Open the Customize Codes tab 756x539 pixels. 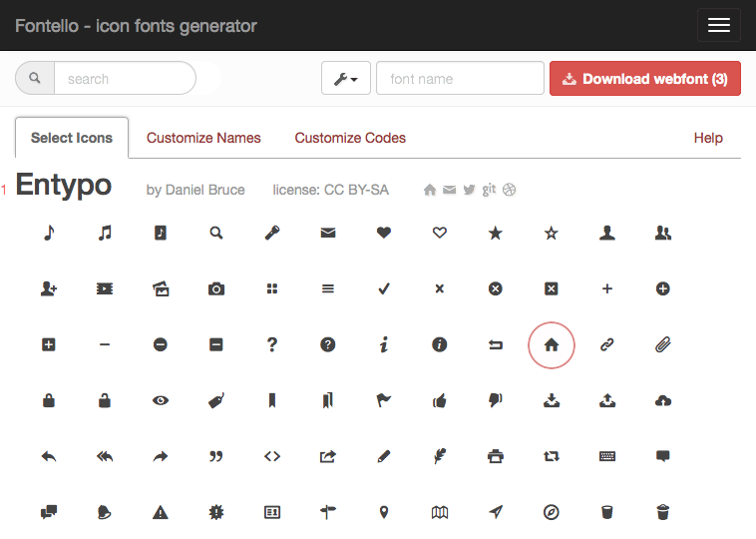[x=350, y=138]
